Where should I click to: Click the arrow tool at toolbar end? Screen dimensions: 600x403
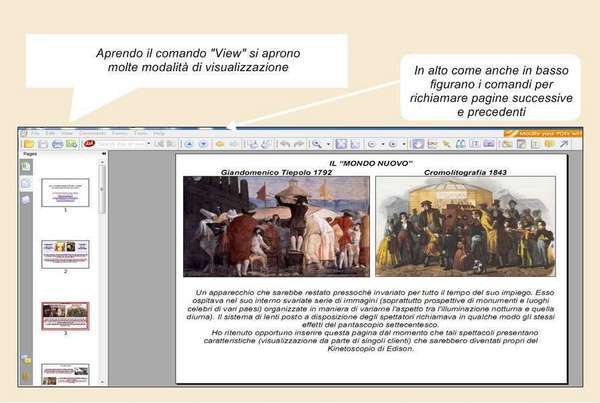[564, 144]
